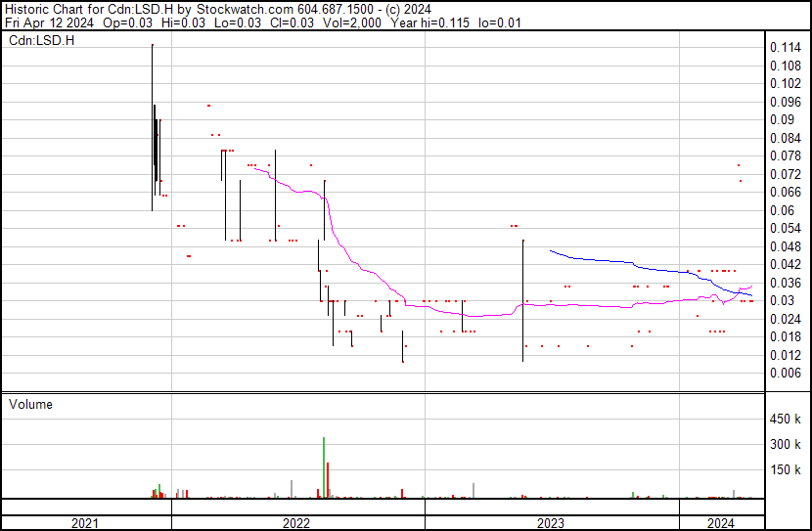
Task: Click the 300 k volume axis label
Action: [786, 444]
